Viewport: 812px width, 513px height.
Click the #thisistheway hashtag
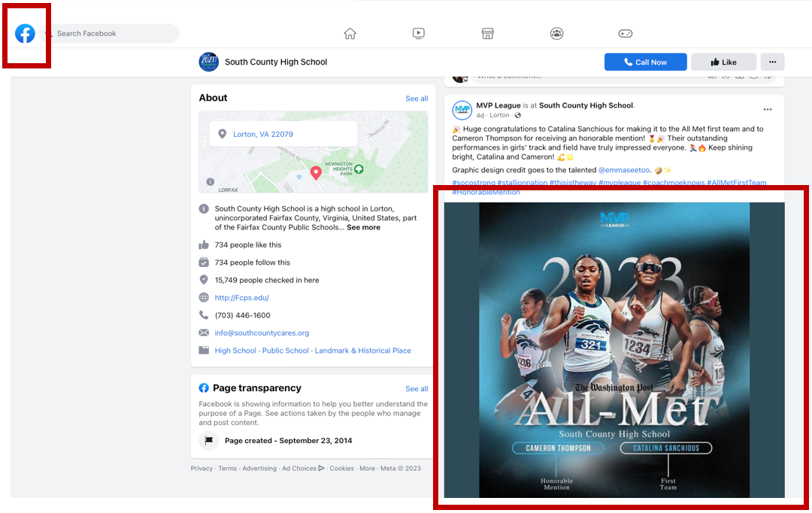(573, 183)
